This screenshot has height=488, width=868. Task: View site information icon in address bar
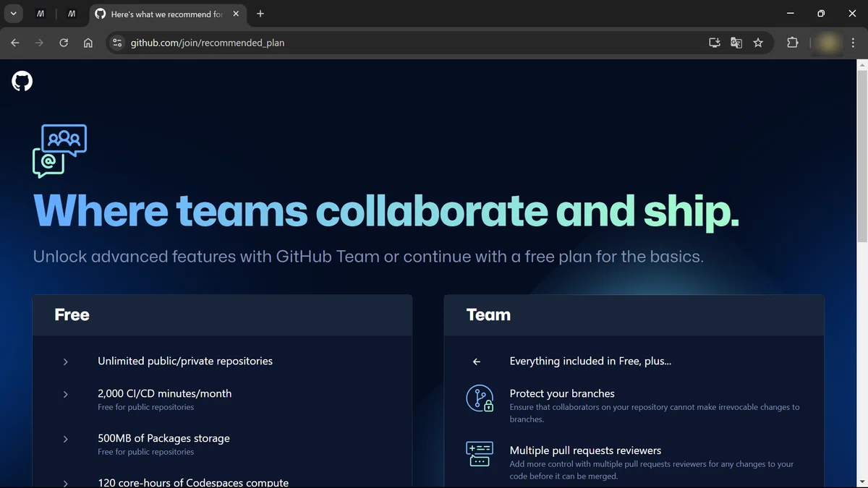117,43
